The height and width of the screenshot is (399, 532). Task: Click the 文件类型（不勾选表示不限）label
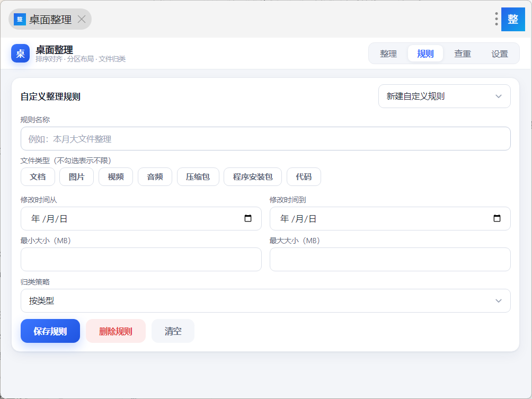66,161
